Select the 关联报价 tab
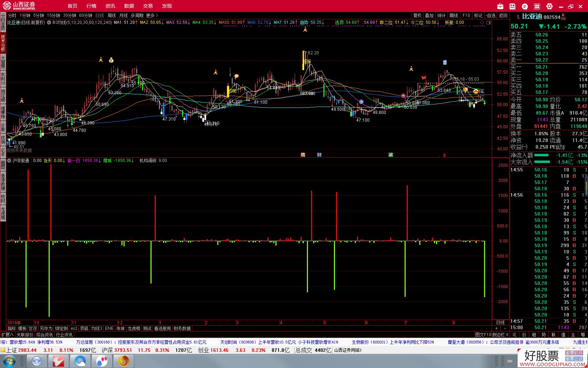588x368 pixels. [x=25, y=335]
